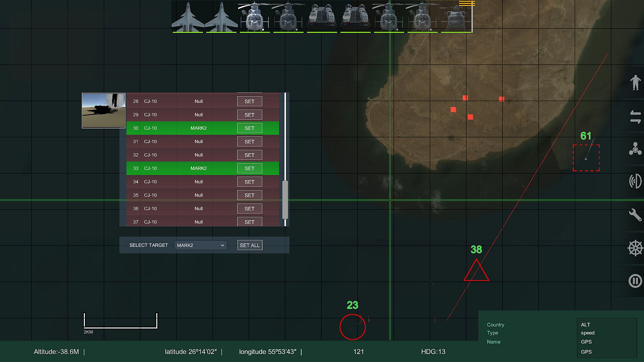Click the orange menu lines icon
The height and width of the screenshot is (362, 644).
(x=467, y=4)
